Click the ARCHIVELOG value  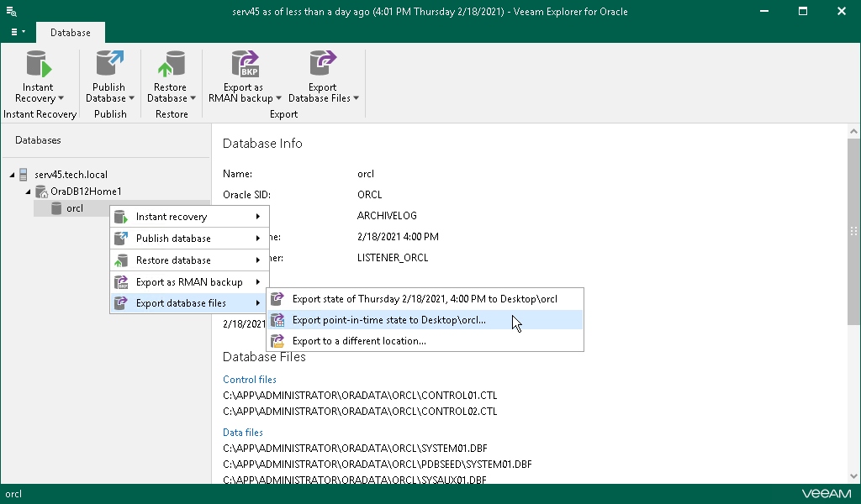387,216
